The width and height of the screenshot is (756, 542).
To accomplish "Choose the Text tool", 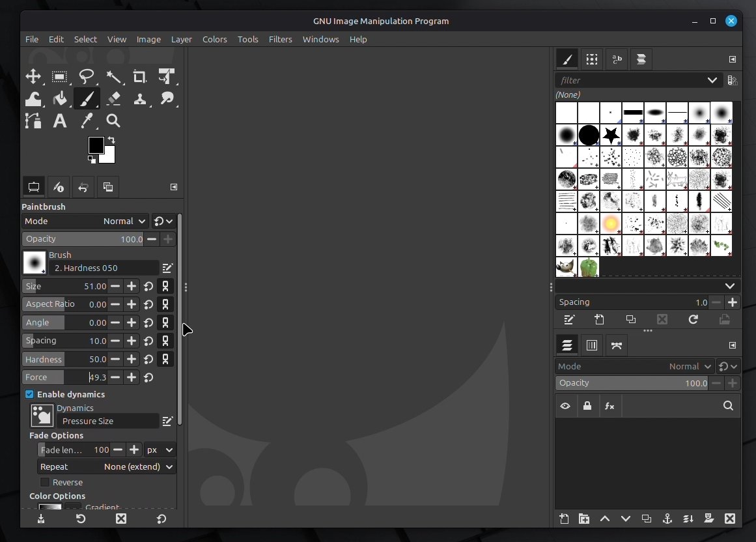I will pyautogui.click(x=60, y=121).
